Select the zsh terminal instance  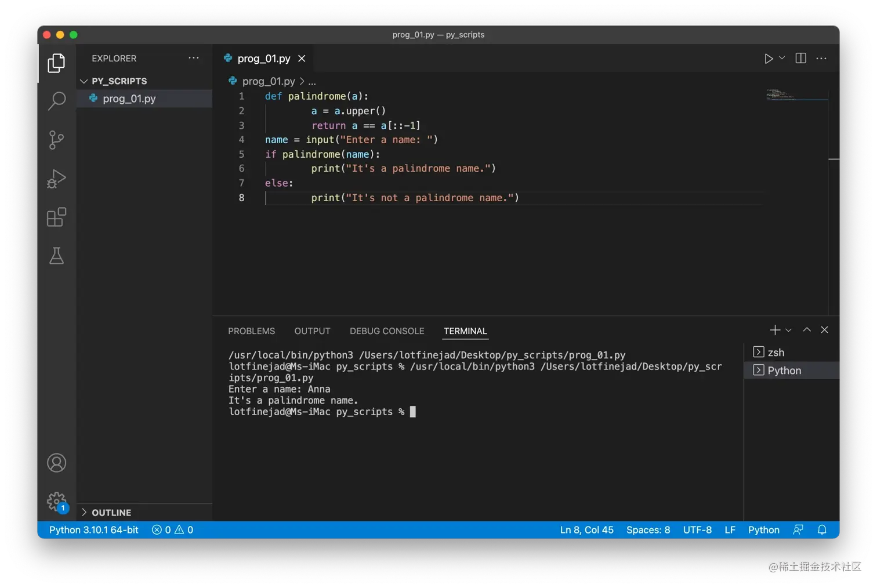(792, 353)
